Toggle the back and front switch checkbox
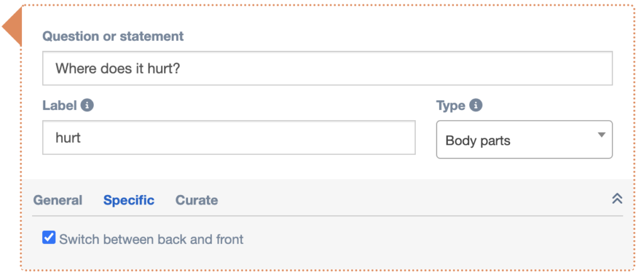 (x=48, y=238)
